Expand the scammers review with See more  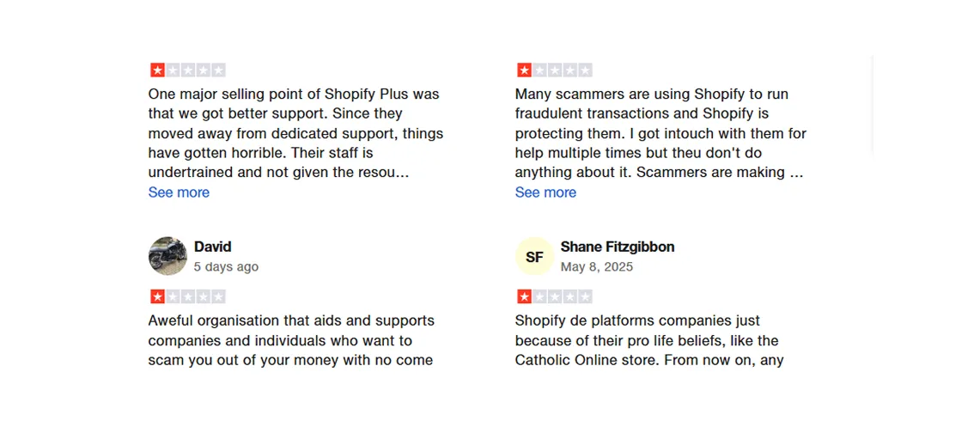(x=545, y=192)
